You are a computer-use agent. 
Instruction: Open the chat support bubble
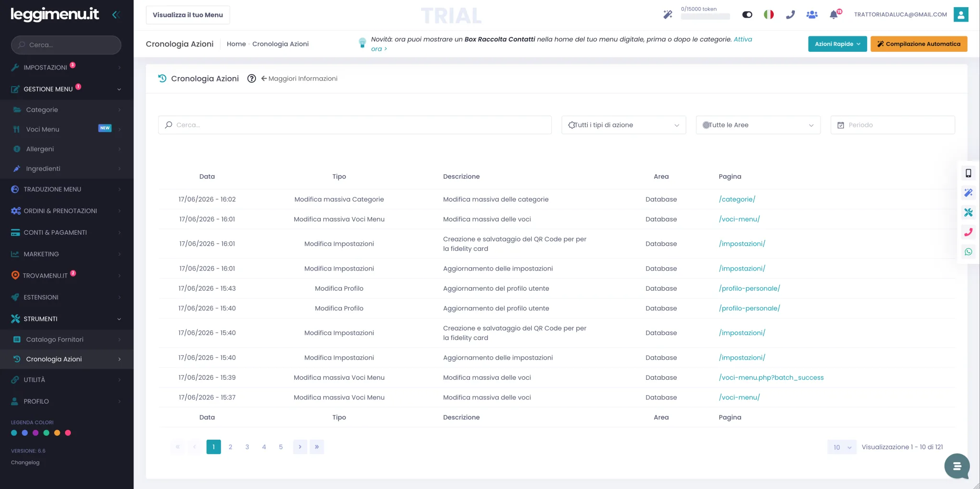point(957,466)
